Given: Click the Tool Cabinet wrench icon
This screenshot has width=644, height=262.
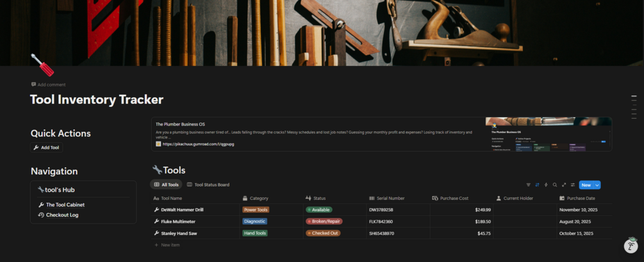Looking at the screenshot, I should pyautogui.click(x=40, y=205).
